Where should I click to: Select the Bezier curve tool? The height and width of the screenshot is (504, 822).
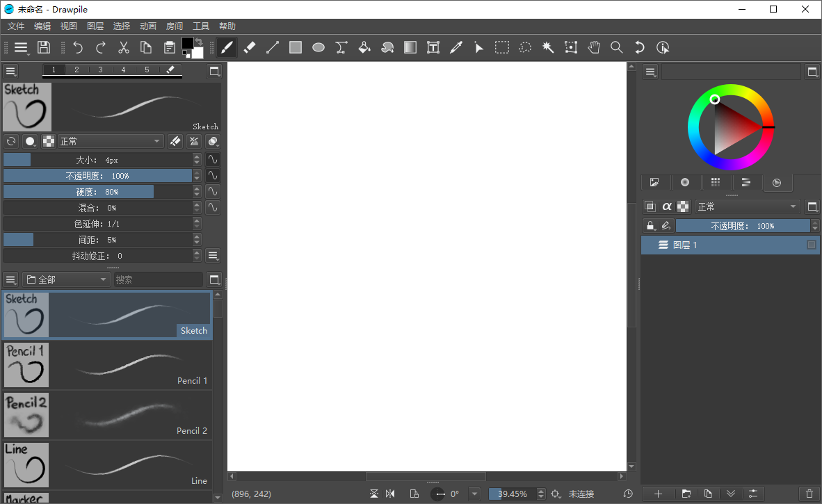point(341,48)
